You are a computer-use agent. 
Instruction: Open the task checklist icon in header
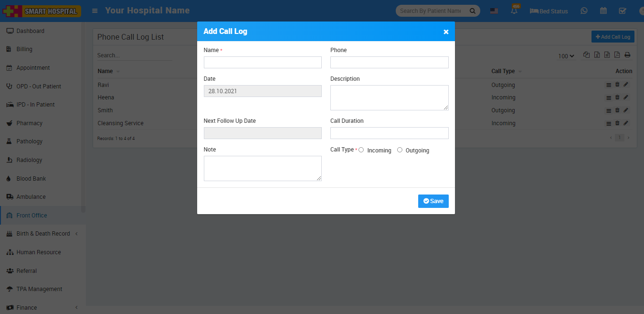pos(622,11)
